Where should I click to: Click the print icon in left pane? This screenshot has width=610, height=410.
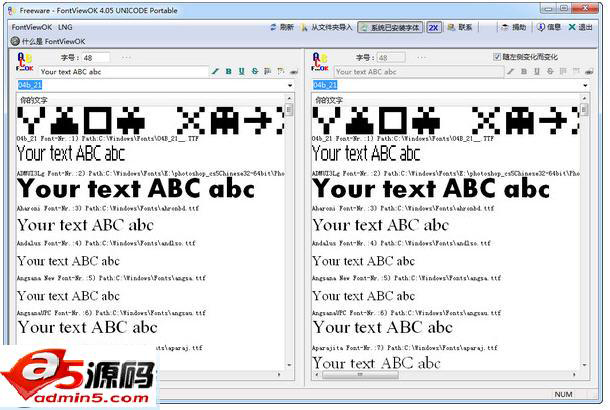(294, 72)
